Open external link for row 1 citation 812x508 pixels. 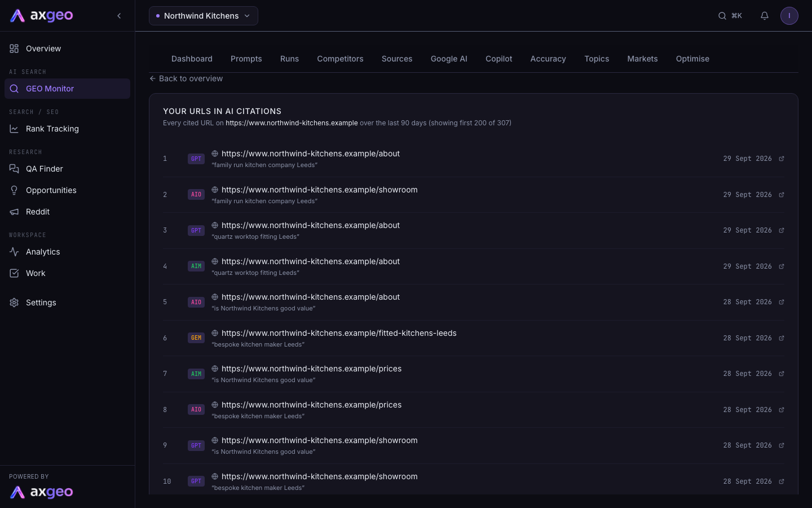click(782, 159)
